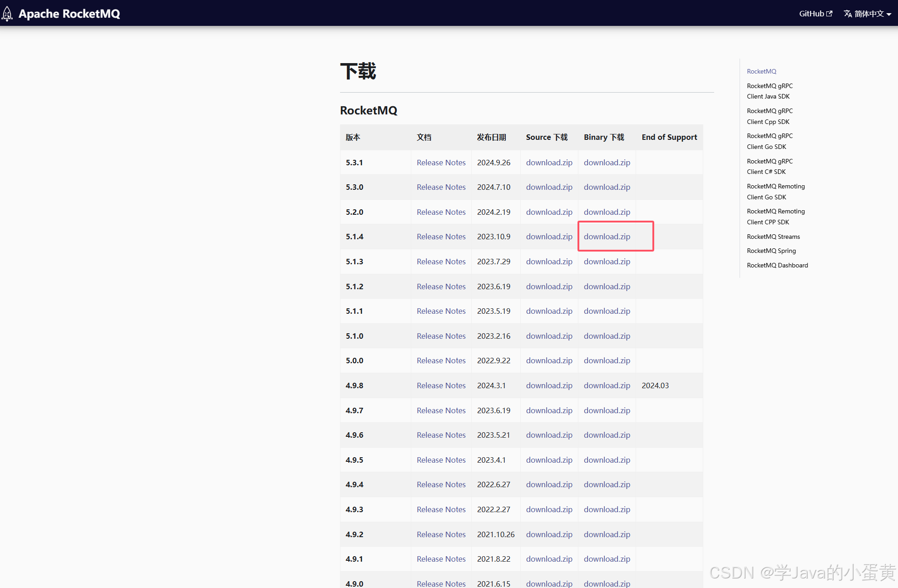The height and width of the screenshot is (588, 898).
Task: Open Release Notes for version 4.9.2
Action: click(441, 534)
